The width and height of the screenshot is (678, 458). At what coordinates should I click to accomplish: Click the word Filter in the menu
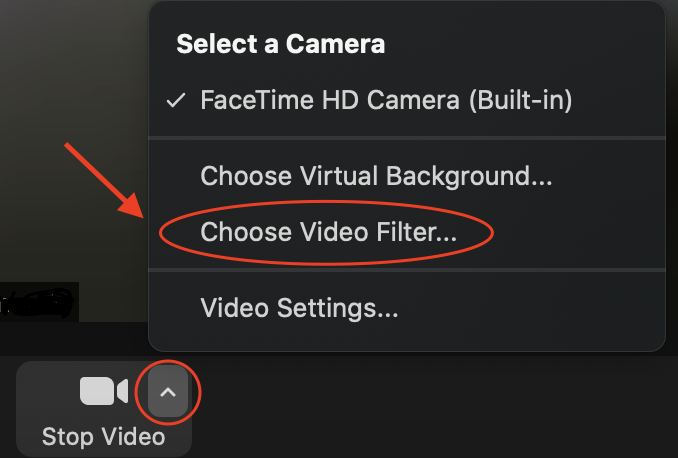[x=416, y=232]
